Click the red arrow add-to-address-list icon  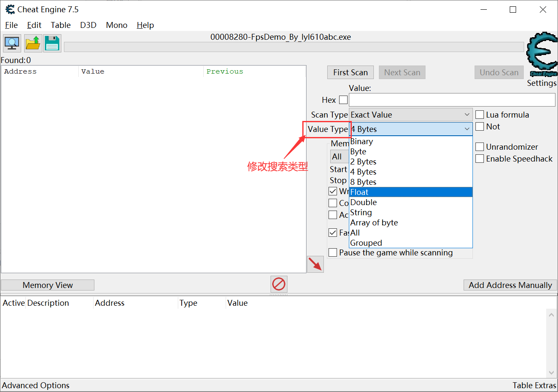[x=315, y=264]
